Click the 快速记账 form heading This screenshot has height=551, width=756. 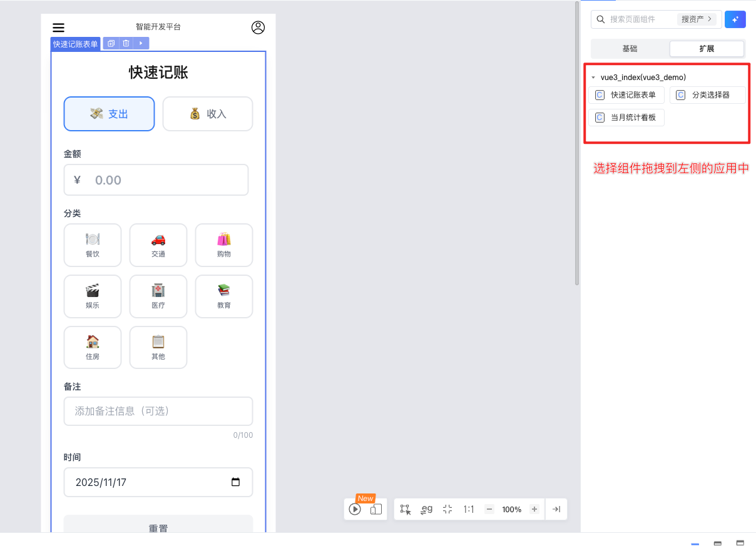tap(158, 73)
